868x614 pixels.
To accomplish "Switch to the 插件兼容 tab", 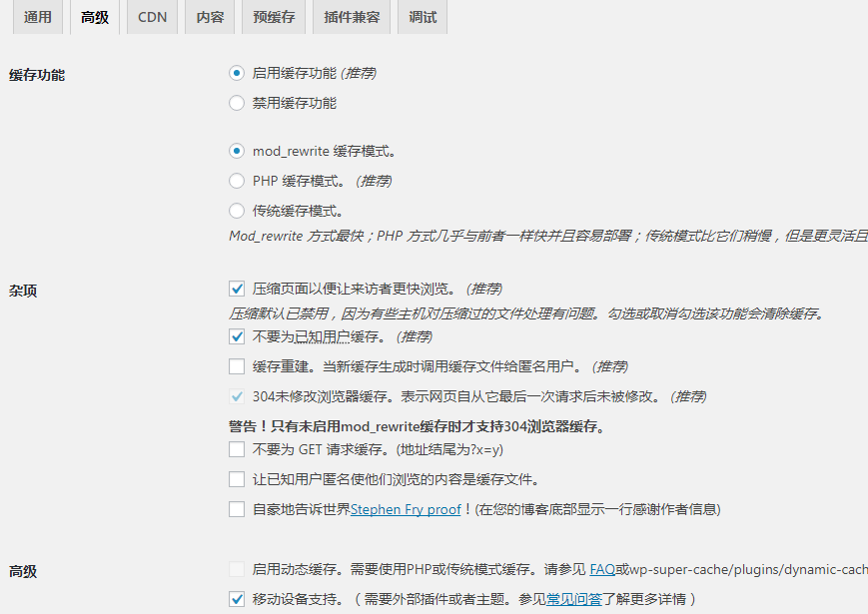I will click(x=351, y=17).
